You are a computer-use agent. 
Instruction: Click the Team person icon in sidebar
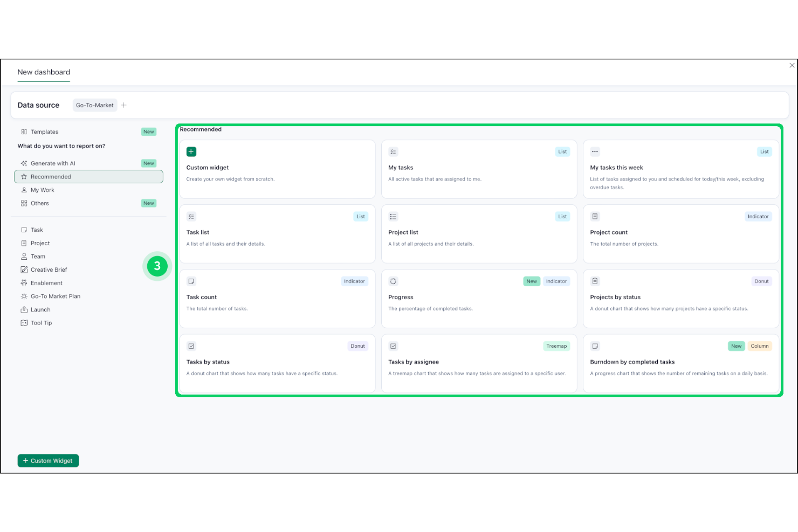point(24,257)
